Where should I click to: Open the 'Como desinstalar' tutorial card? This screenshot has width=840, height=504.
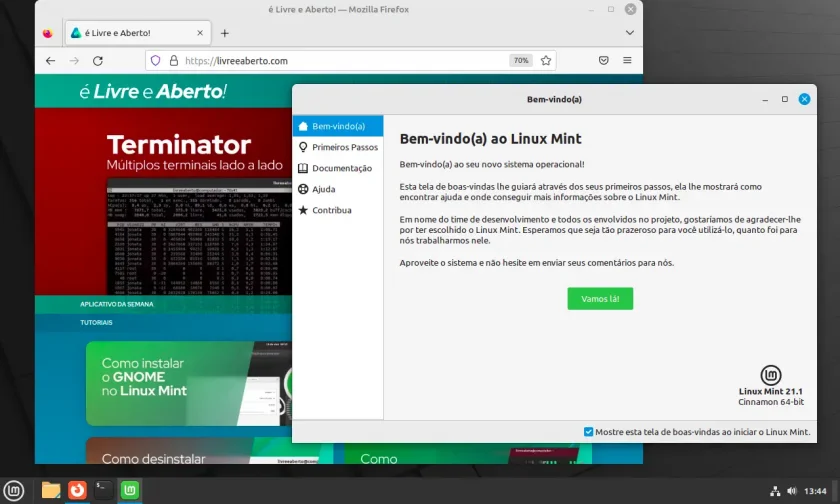(189, 451)
